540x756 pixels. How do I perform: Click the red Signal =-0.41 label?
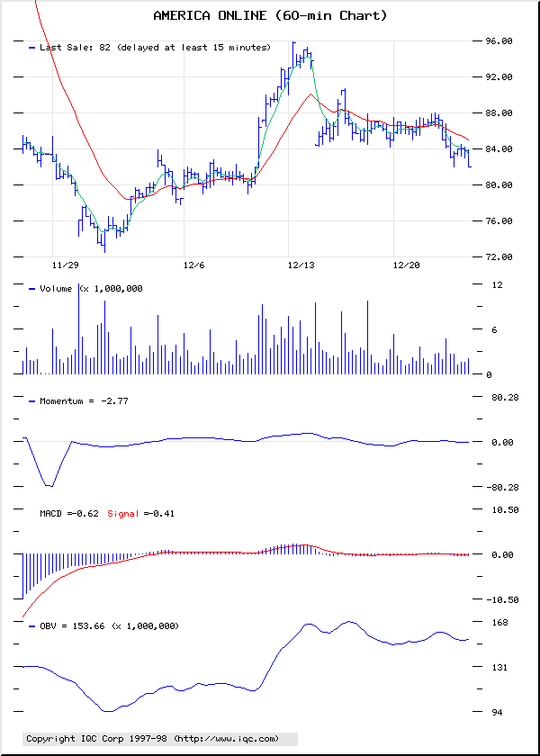pyautogui.click(x=140, y=514)
